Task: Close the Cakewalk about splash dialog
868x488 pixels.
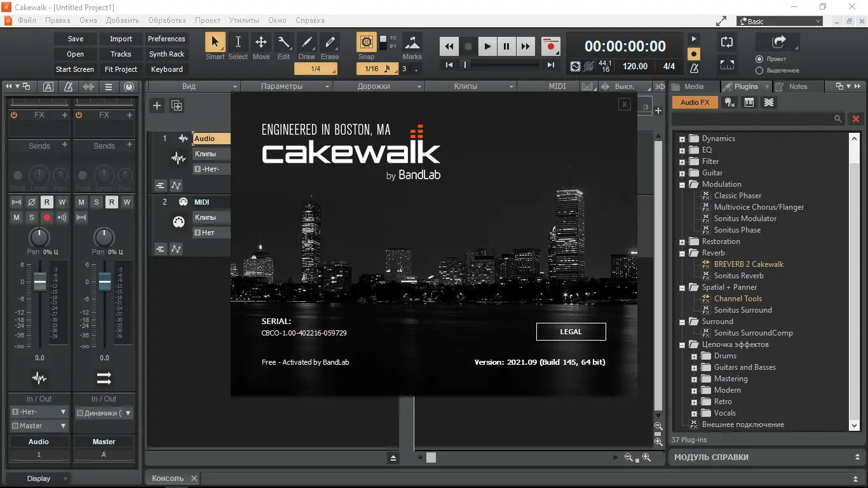Action: click(625, 105)
